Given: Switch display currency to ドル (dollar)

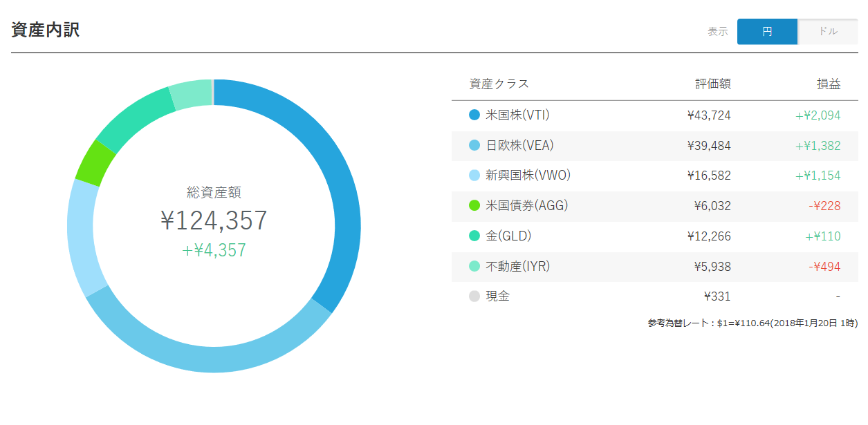Looking at the screenshot, I should coord(828,32).
